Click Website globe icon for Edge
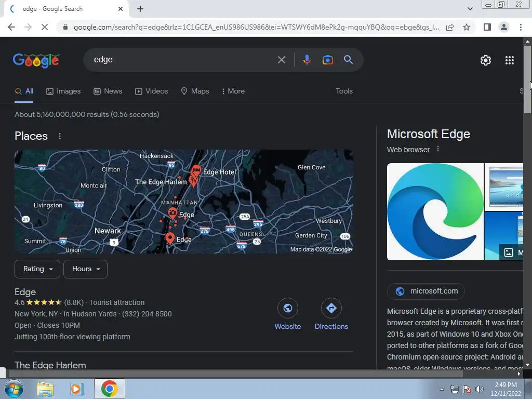 tap(288, 308)
